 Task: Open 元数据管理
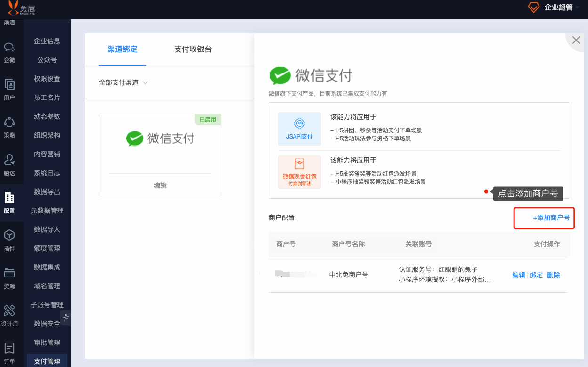point(47,211)
